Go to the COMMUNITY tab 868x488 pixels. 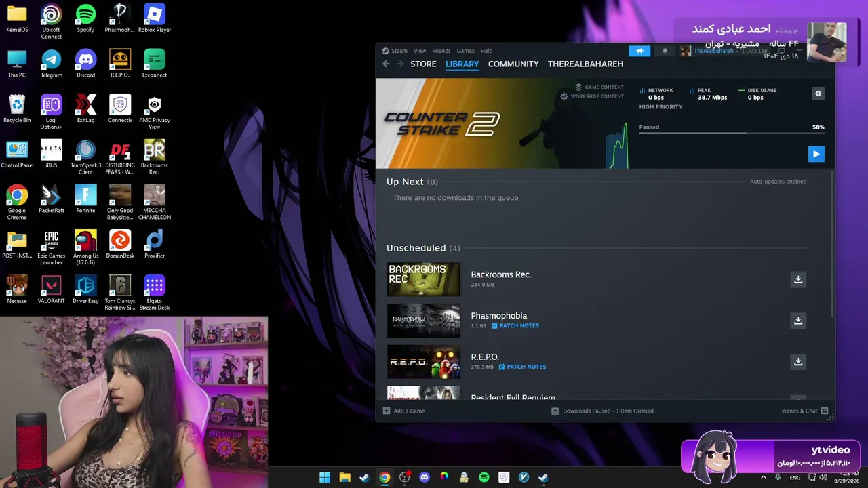[513, 64]
